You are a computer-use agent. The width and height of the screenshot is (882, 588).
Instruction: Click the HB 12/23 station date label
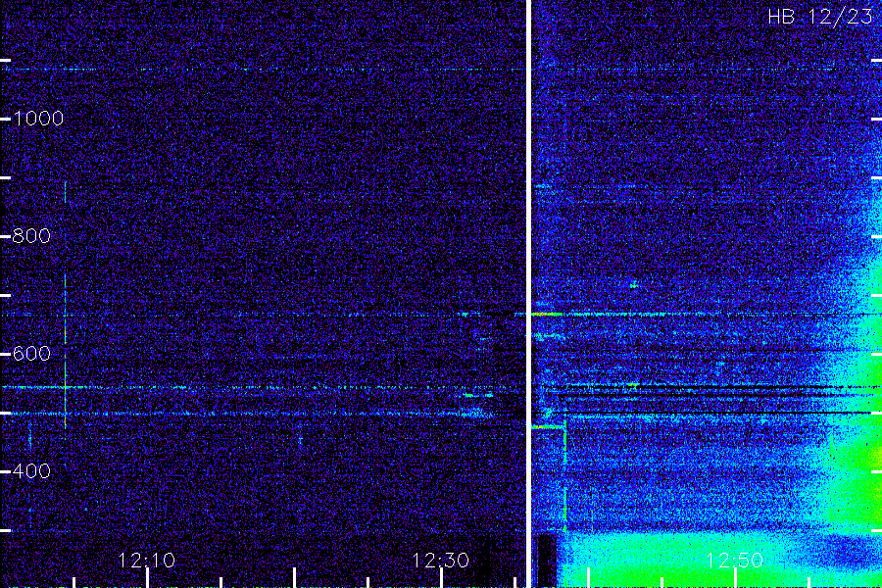click(x=820, y=17)
